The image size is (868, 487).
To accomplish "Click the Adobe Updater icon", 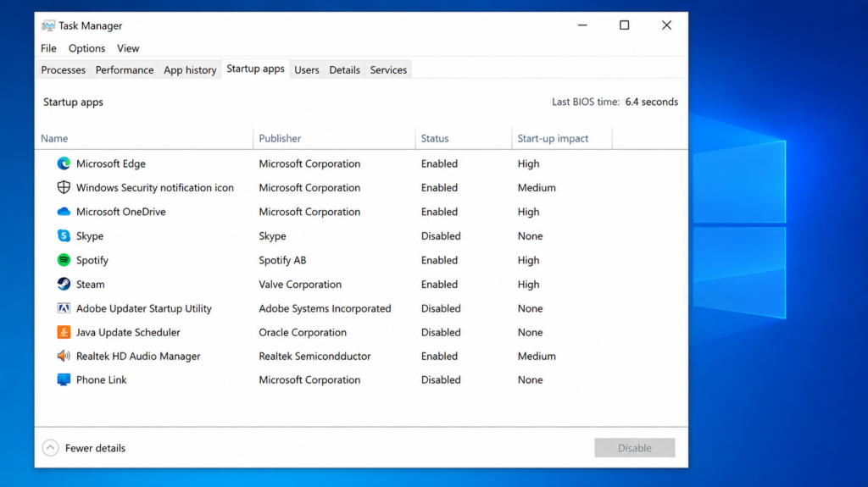I will click(x=64, y=307).
